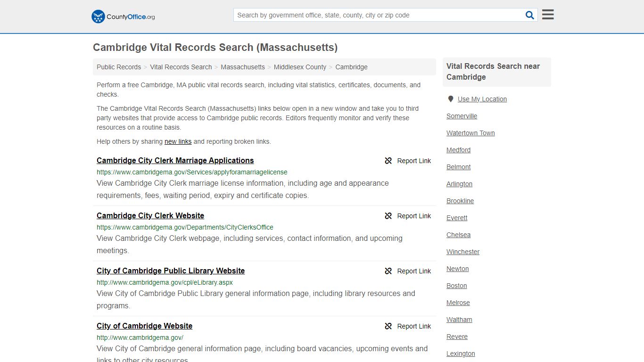Click Use My Location
The image size is (644, 362).
[x=482, y=99]
